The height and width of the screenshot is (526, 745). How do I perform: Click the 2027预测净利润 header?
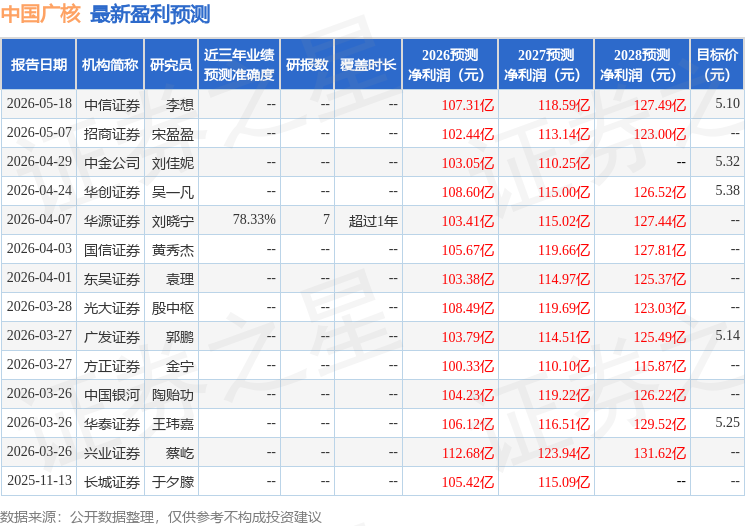[546, 65]
